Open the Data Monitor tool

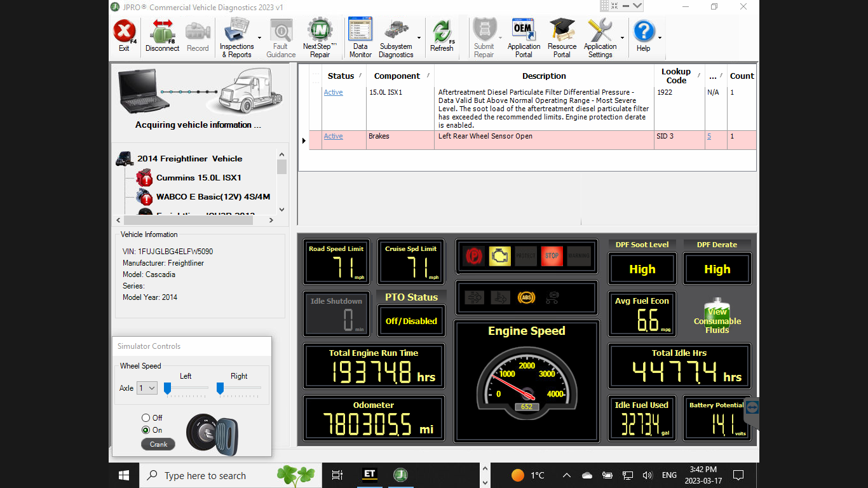(360, 32)
